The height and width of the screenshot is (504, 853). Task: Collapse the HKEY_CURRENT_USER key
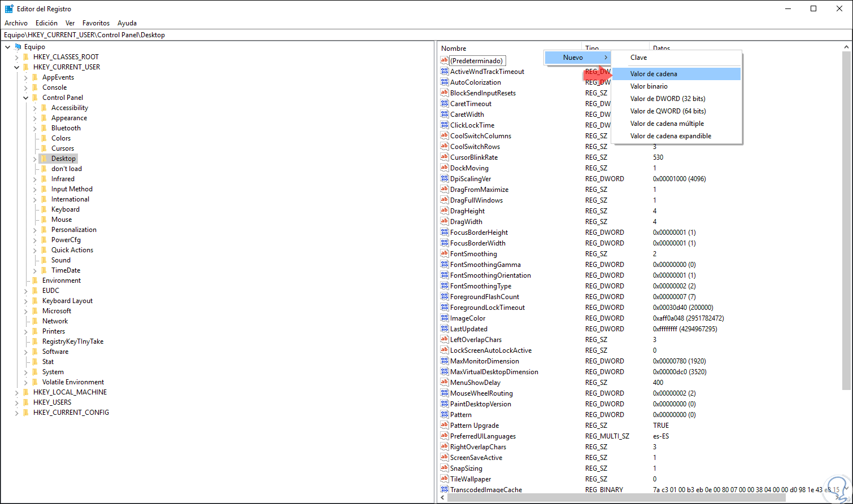(16, 67)
